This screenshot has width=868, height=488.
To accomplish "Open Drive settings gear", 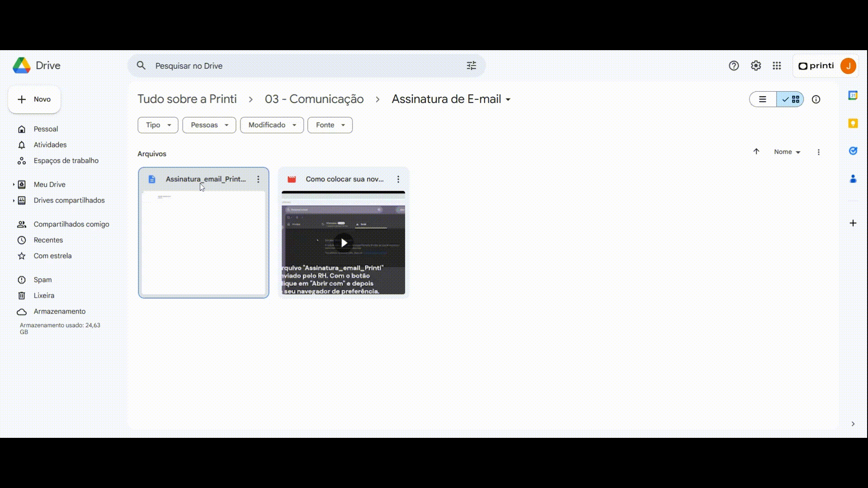I will (x=755, y=66).
